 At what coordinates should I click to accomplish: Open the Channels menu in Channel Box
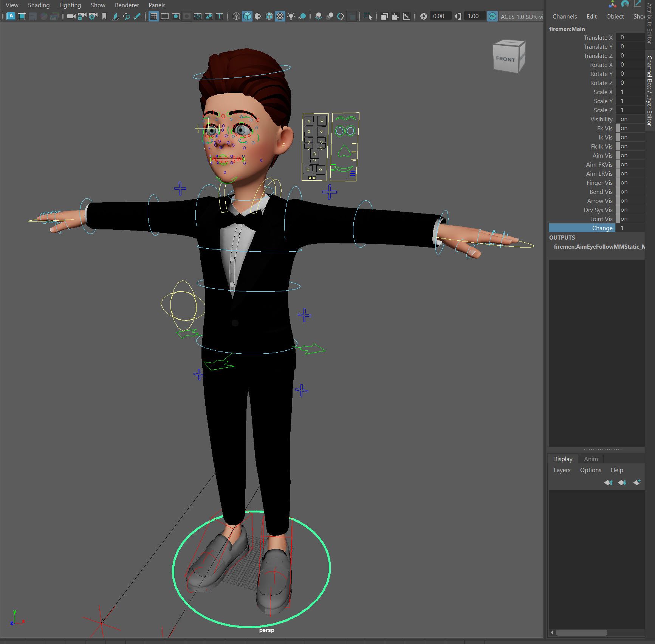[564, 17]
